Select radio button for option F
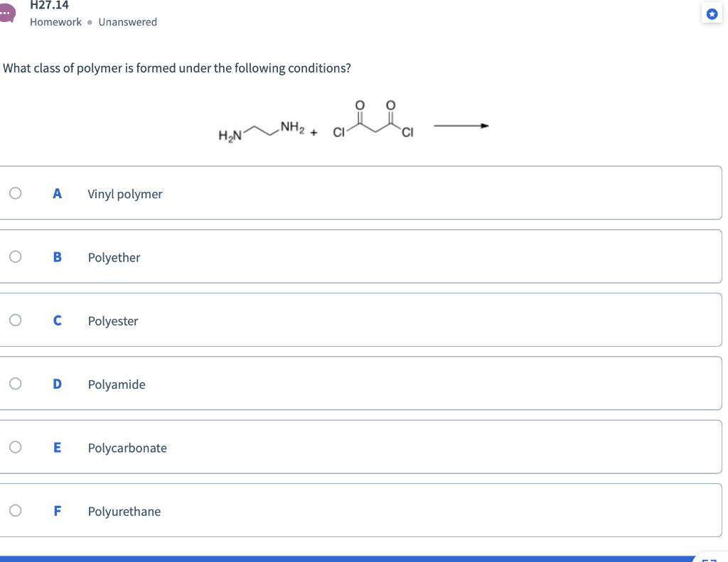Image resolution: width=728 pixels, height=562 pixels. (15, 510)
